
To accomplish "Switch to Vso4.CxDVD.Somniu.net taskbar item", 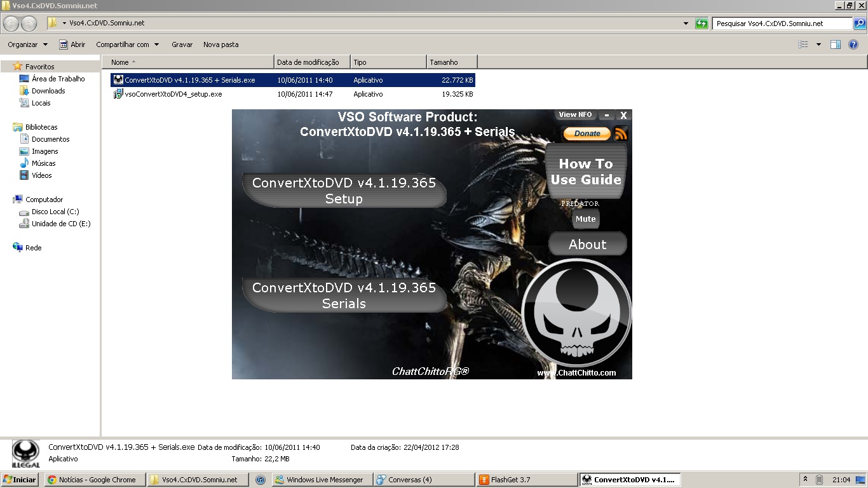I will [198, 480].
